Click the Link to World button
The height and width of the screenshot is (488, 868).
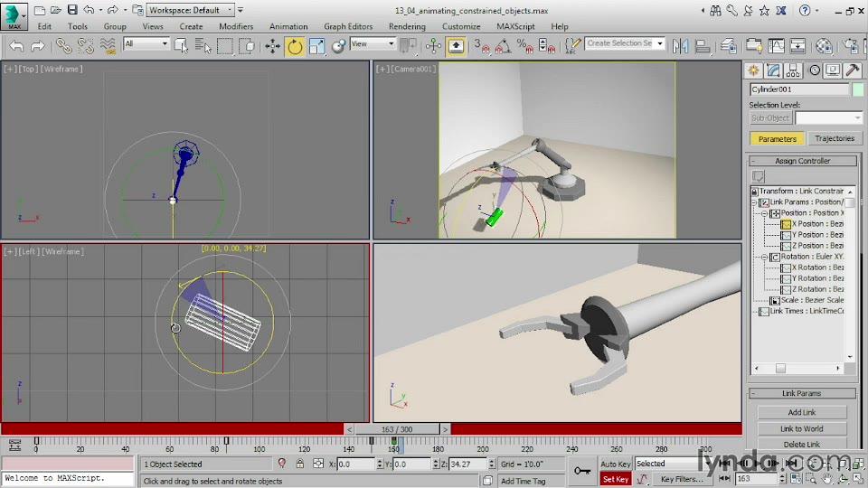click(x=802, y=428)
